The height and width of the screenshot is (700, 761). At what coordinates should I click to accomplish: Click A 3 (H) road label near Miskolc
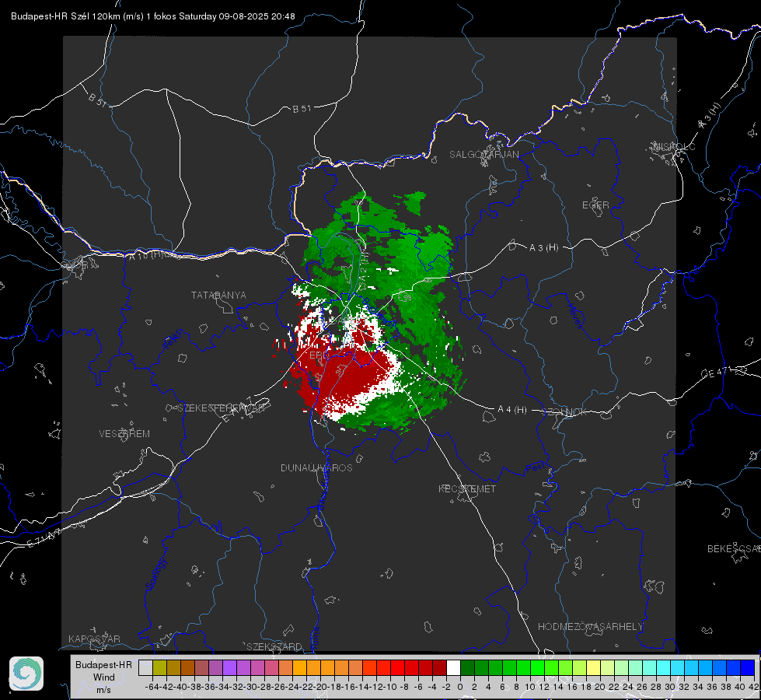click(710, 116)
